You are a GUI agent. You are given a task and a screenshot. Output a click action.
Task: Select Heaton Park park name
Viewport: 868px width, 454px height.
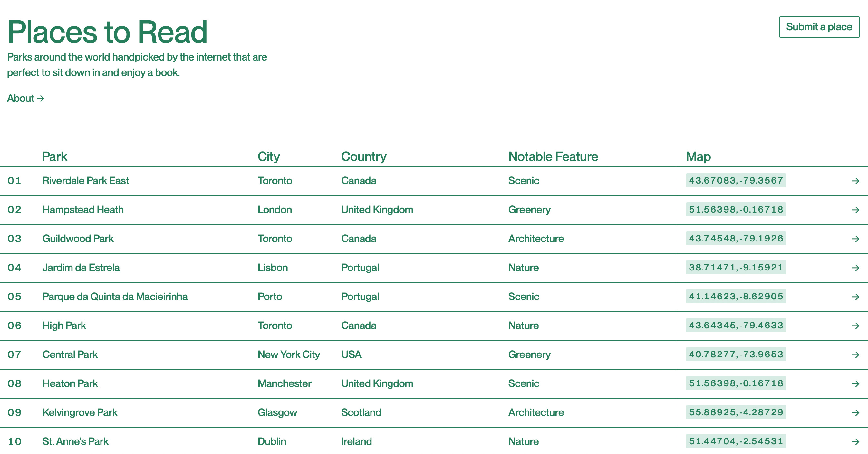tap(70, 383)
